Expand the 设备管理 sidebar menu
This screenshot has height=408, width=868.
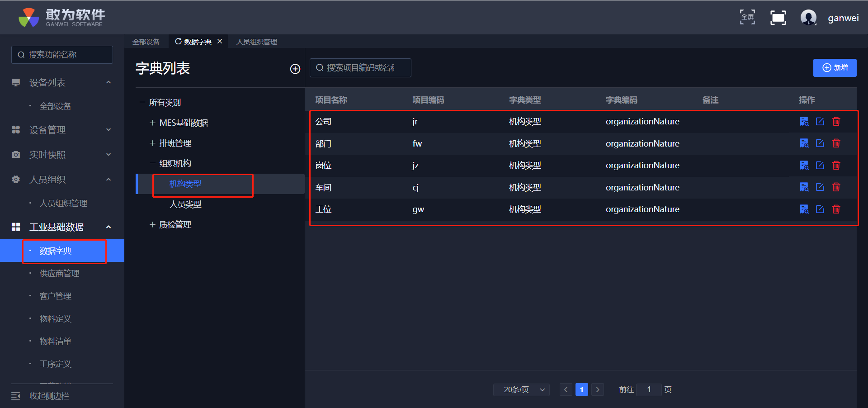pyautogui.click(x=108, y=130)
